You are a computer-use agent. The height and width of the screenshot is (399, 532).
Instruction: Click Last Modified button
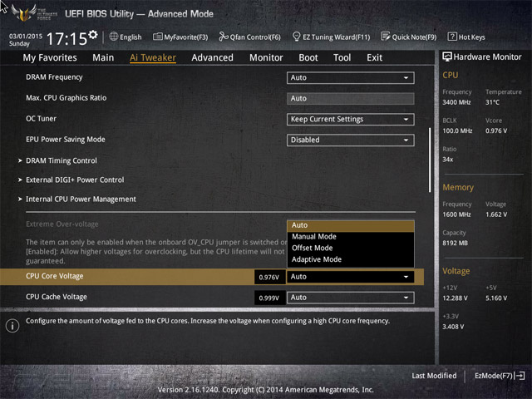(434, 376)
